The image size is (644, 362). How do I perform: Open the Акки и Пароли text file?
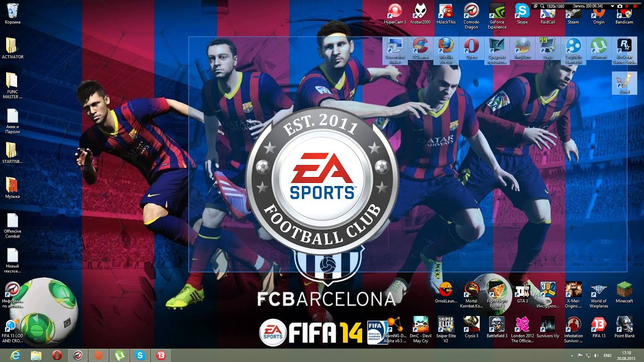(13, 121)
